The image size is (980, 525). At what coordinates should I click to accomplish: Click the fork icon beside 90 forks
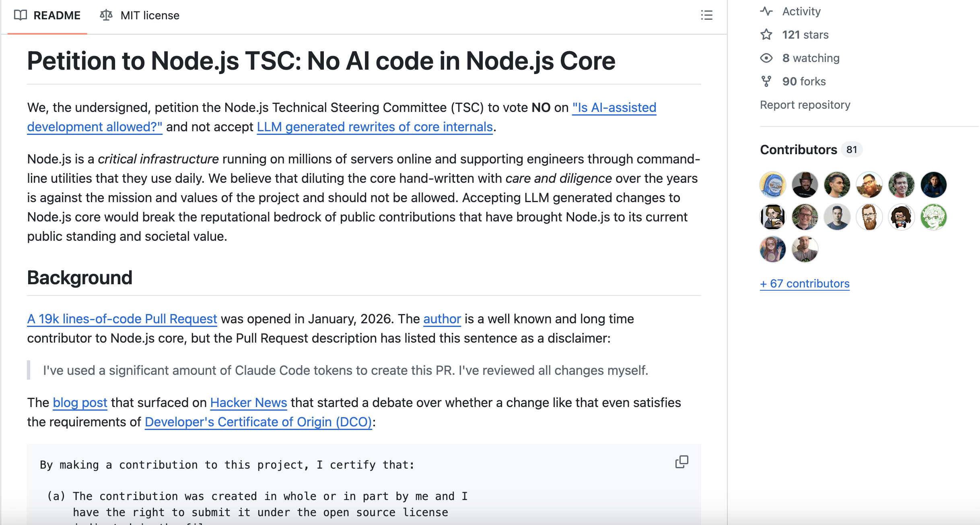point(766,81)
